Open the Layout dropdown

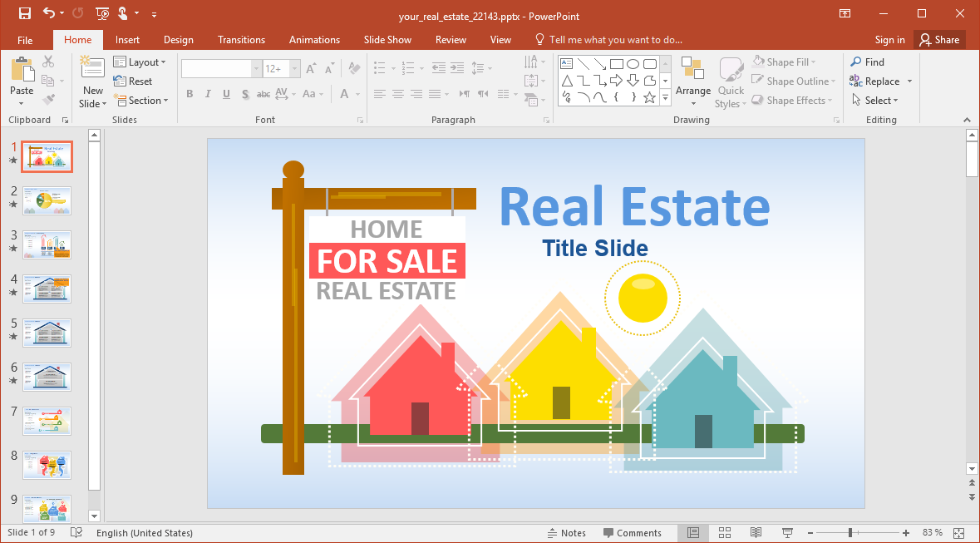(140, 62)
